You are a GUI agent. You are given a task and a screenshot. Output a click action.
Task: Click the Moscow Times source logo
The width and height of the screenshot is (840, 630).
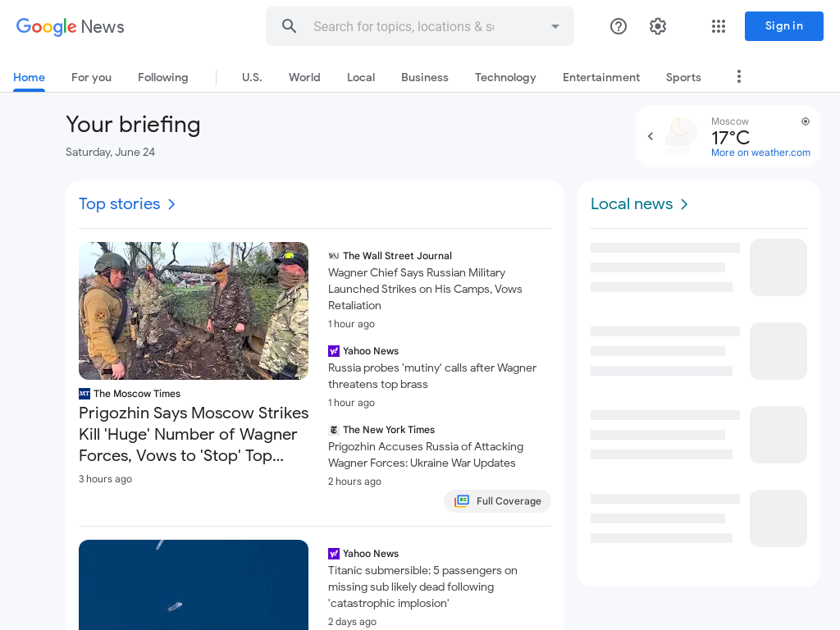point(84,394)
